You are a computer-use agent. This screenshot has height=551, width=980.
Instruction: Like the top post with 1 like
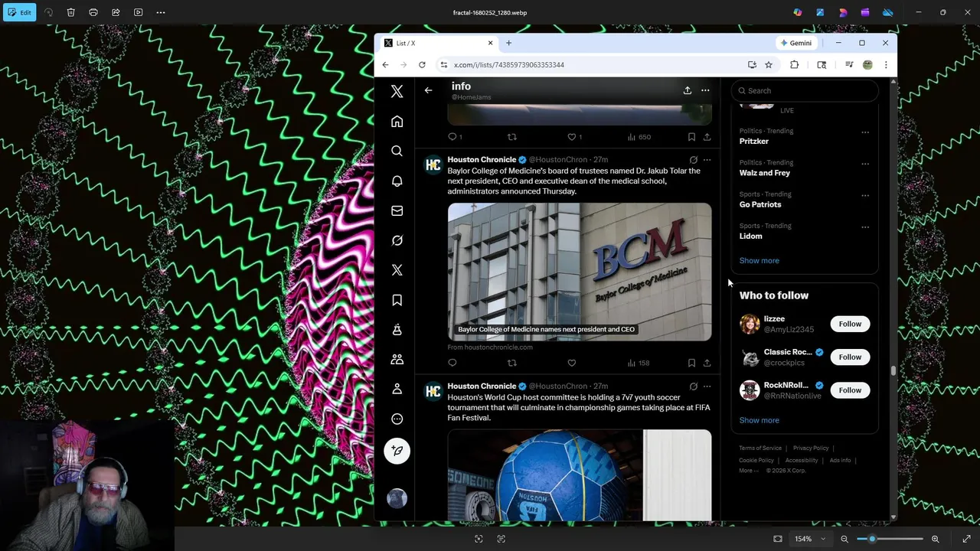[571, 137]
